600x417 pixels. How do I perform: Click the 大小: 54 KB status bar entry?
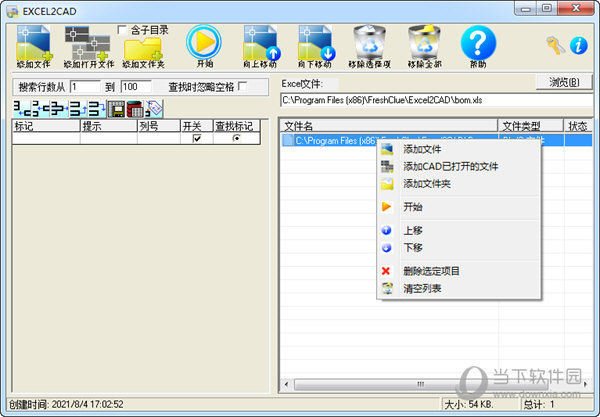[x=469, y=404]
